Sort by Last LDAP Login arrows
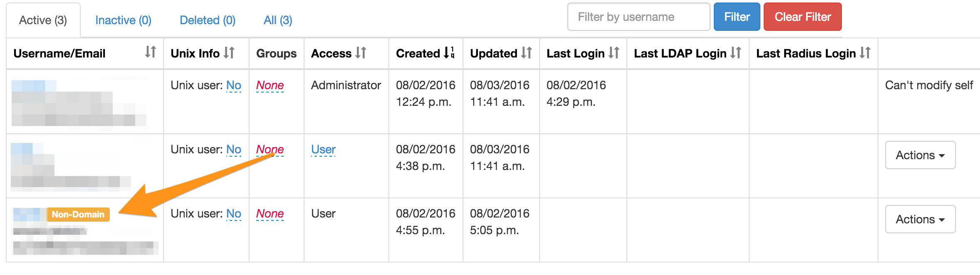 point(736,52)
